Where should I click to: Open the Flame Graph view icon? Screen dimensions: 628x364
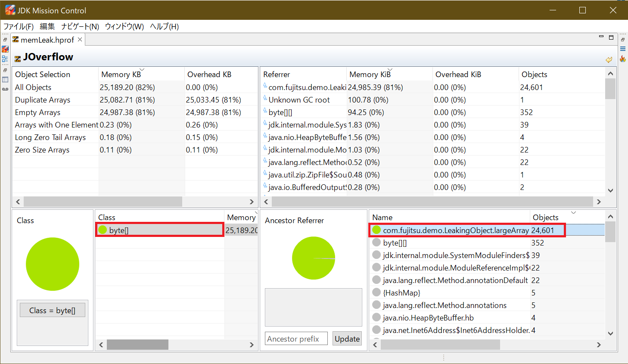[x=623, y=59]
